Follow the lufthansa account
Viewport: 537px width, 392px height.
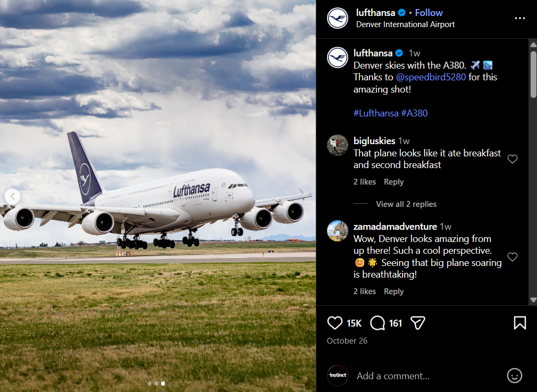click(429, 13)
